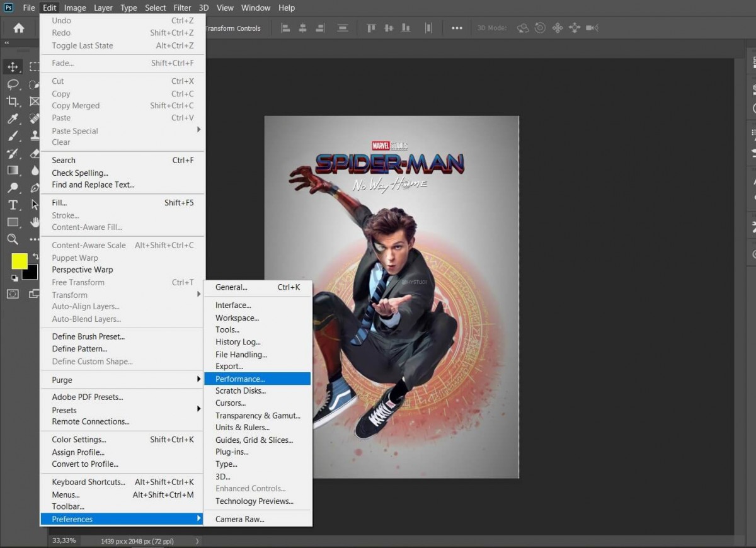The width and height of the screenshot is (756, 548).
Task: Open the Filter menu
Action: pyautogui.click(x=182, y=8)
